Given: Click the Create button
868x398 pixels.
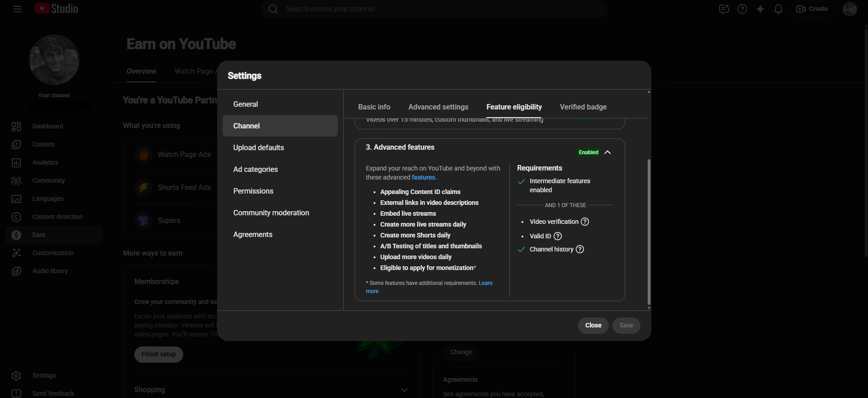Looking at the screenshot, I should click(x=812, y=9).
